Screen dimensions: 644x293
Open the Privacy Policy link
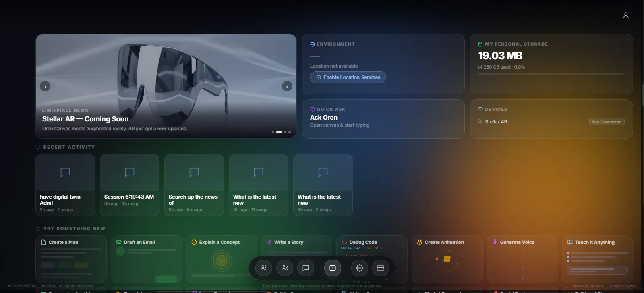(623, 286)
